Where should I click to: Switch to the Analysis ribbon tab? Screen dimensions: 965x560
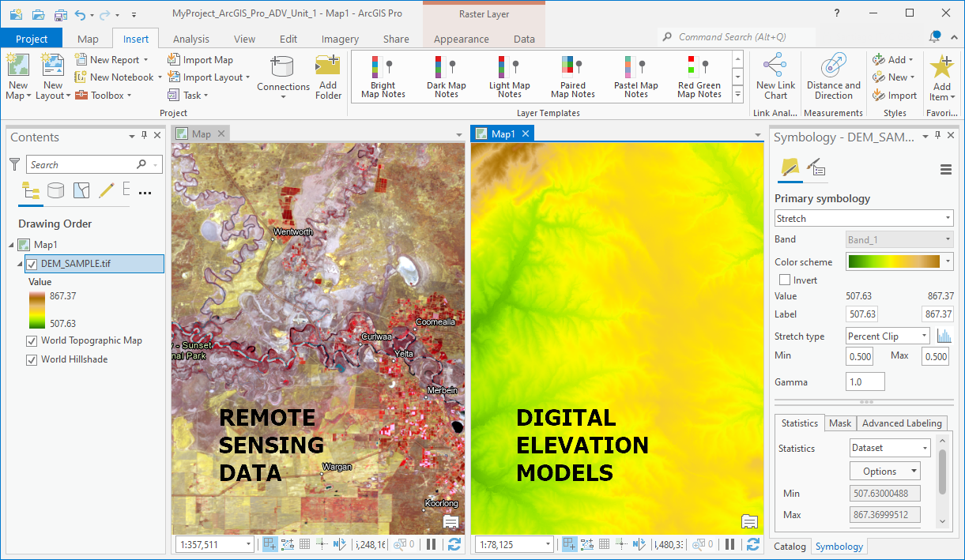[191, 39]
